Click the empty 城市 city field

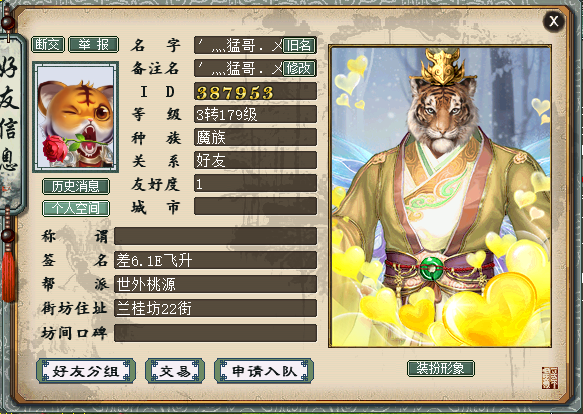[x=255, y=206]
